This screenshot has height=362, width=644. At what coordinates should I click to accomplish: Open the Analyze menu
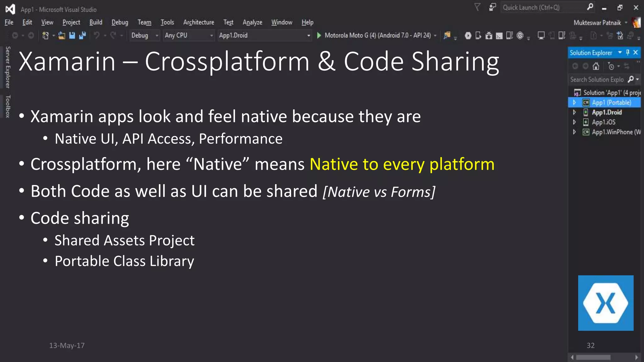253,22
